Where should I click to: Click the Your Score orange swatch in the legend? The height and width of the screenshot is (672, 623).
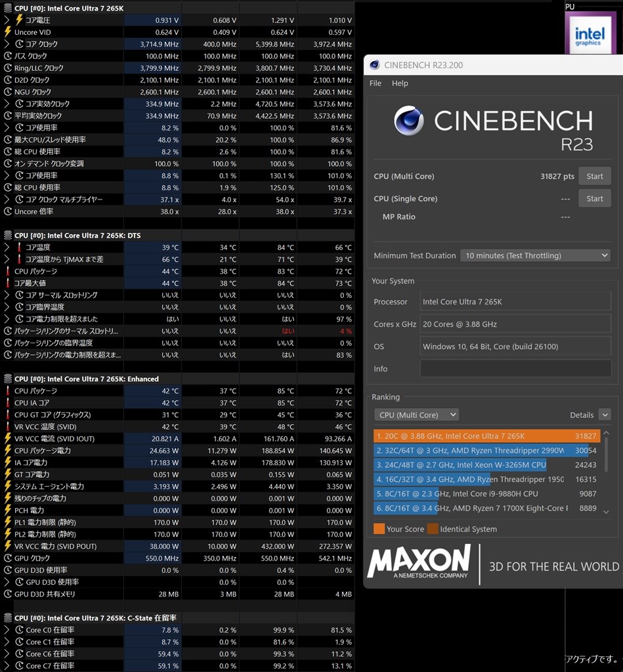point(379,529)
